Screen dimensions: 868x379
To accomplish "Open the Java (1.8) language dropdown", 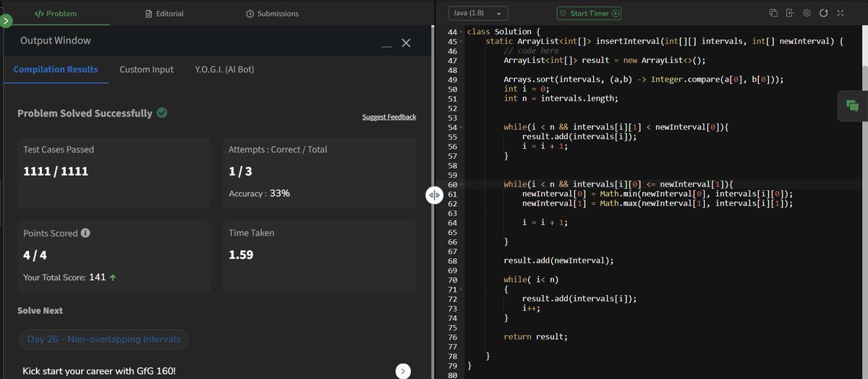I will click(x=479, y=13).
